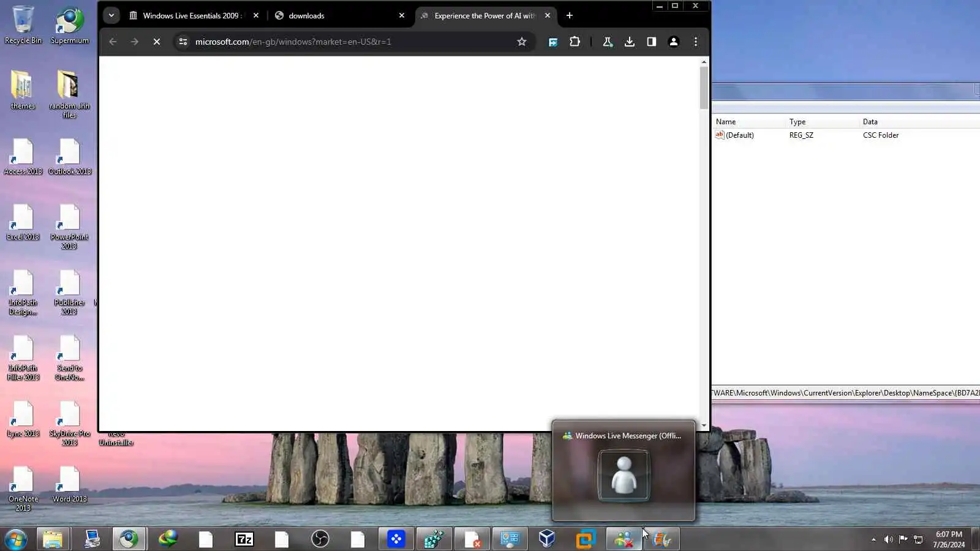The image size is (980, 551).
Task: Go back to the previous page
Action: pyautogui.click(x=113, y=42)
